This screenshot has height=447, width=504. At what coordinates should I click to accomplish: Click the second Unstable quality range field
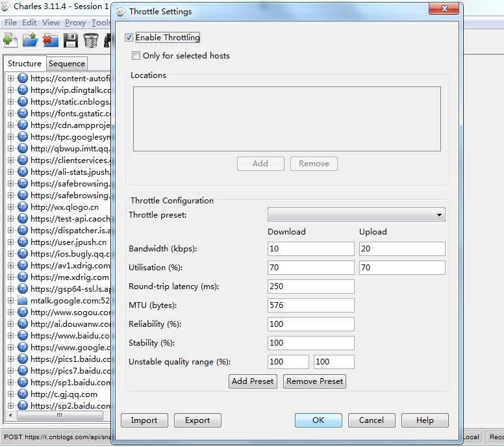tap(334, 362)
